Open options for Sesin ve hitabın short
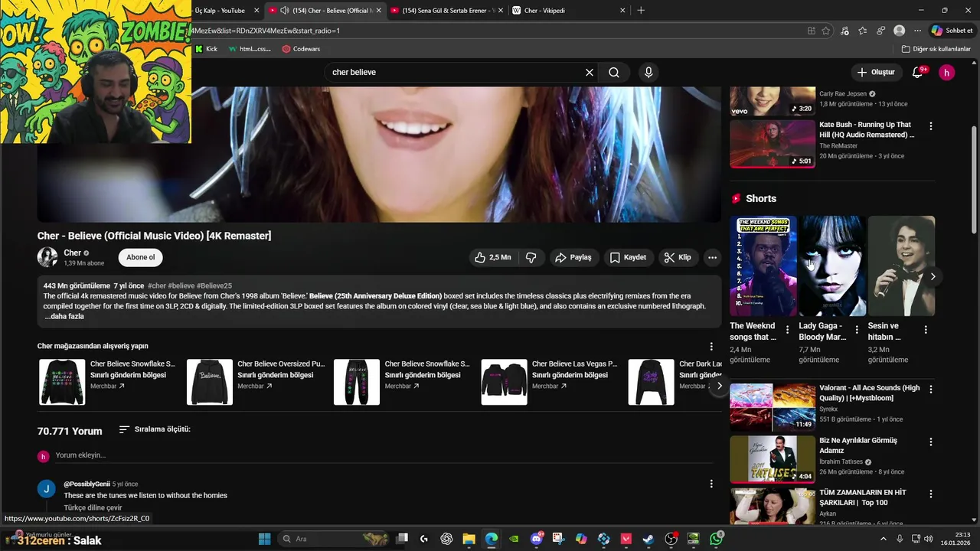Viewport: 980px width, 551px height. click(926, 330)
